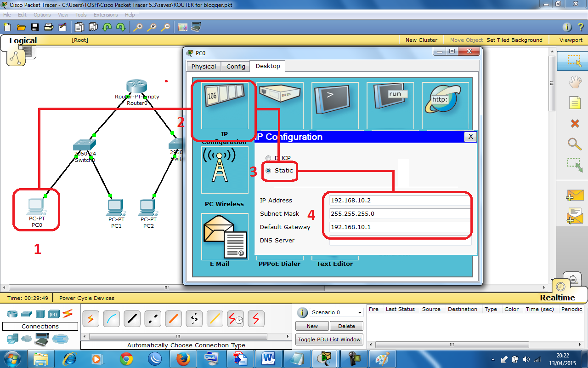Select the DHCP radio button
The height and width of the screenshot is (368, 588).
tap(268, 158)
